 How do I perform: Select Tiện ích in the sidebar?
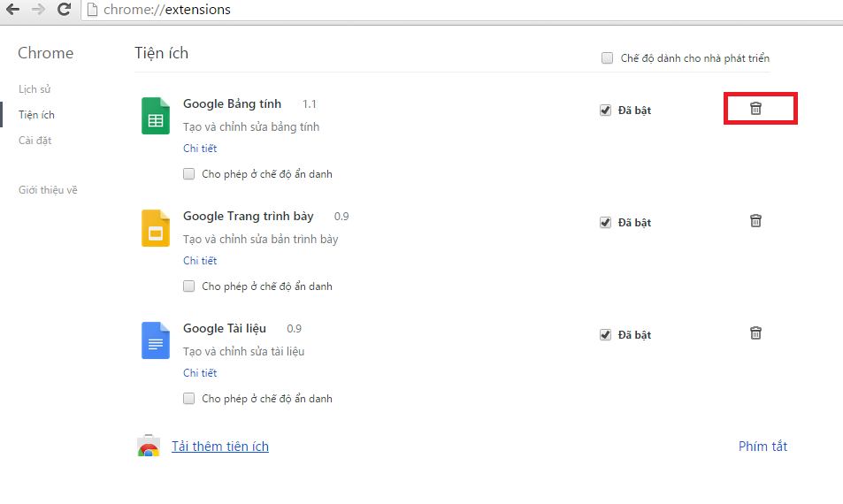pos(36,114)
